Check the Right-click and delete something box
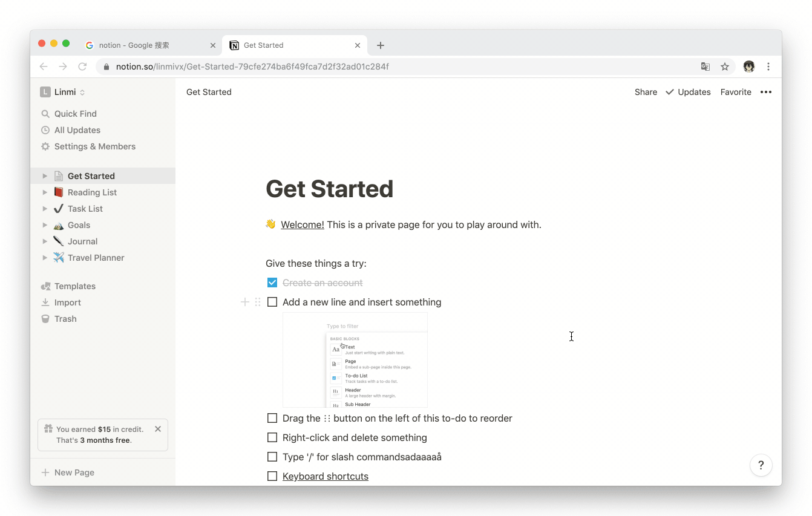 (272, 437)
